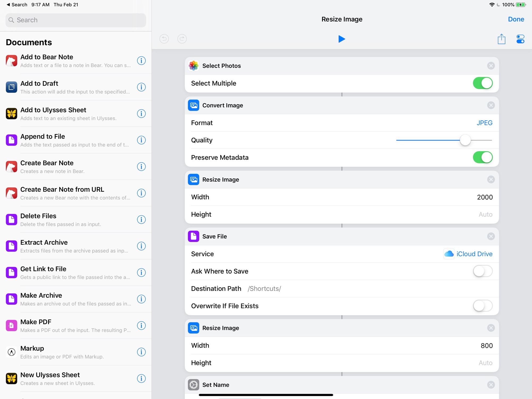
Task: Run the shortcut with play button
Action: tap(342, 39)
